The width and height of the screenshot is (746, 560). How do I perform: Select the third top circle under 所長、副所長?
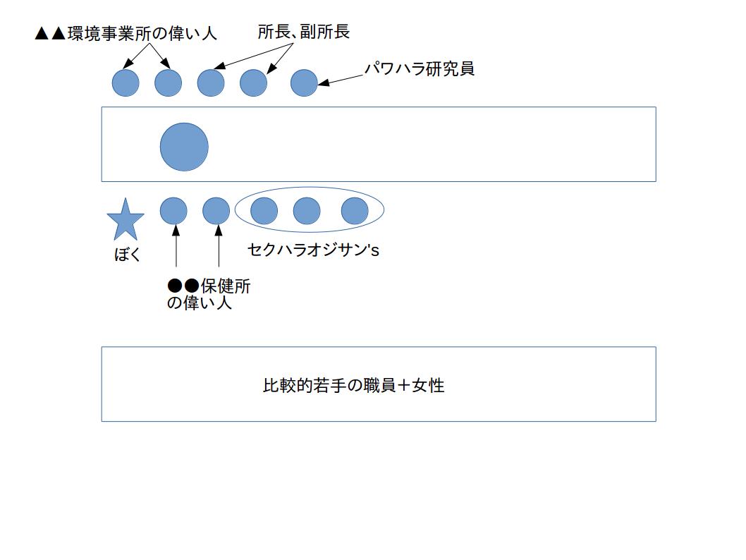[211, 83]
